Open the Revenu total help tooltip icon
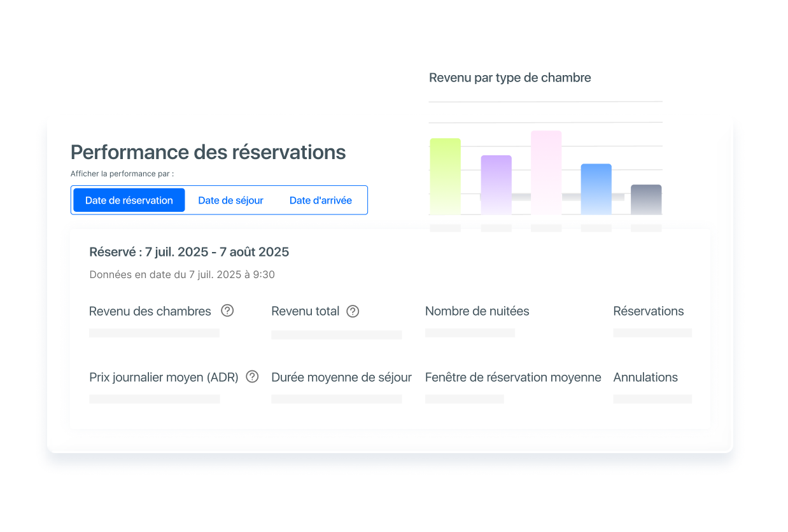Viewport: 788px width, 532px height. pyautogui.click(x=353, y=312)
